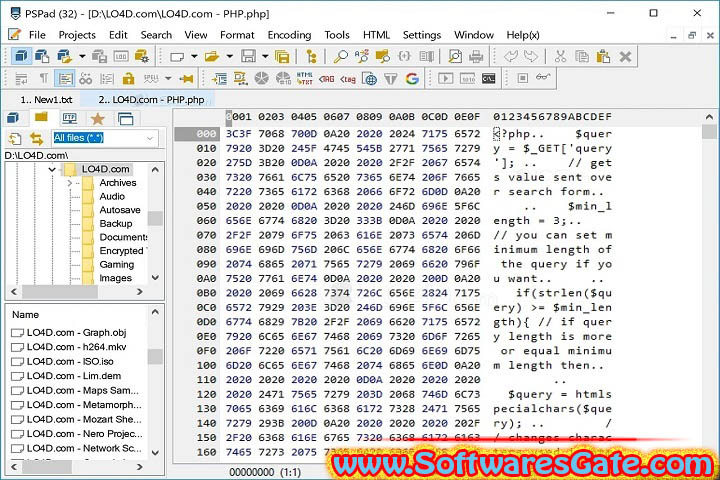Click the Name column header
This screenshot has width=720, height=480.
click(26, 315)
